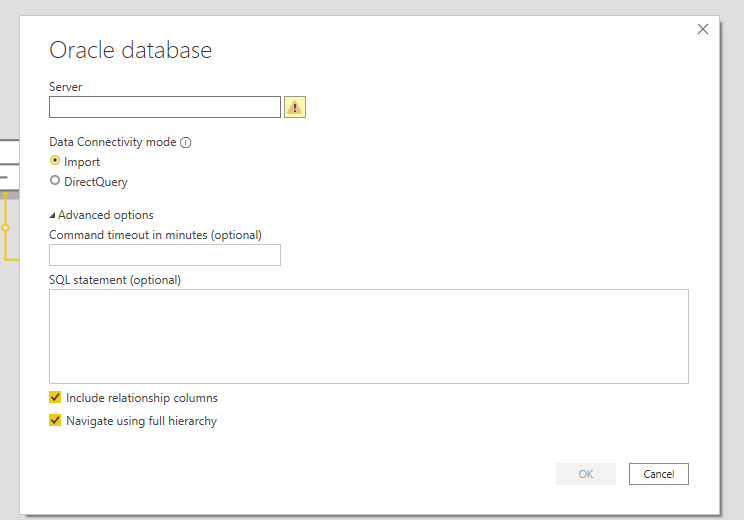Click the Command timeout in minutes (optional) label
Viewport: 744px width, 520px height.
click(x=155, y=235)
